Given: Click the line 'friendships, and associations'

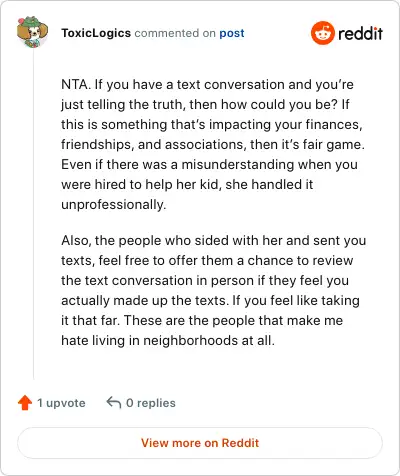Looking at the screenshot, I should (x=213, y=144).
